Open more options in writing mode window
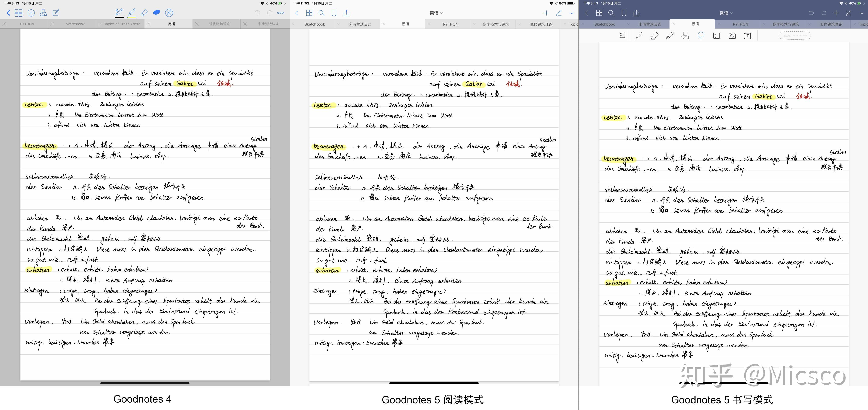This screenshot has width=868, height=410. click(861, 13)
